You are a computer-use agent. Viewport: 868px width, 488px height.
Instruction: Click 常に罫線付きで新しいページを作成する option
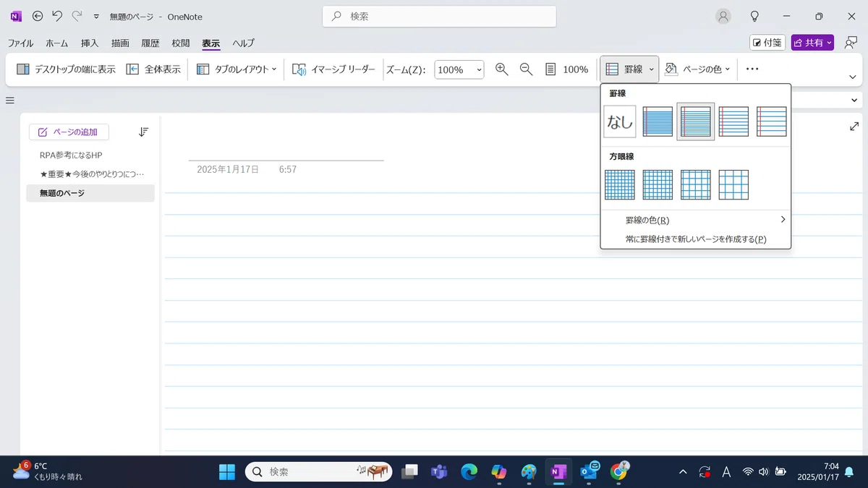pos(696,239)
